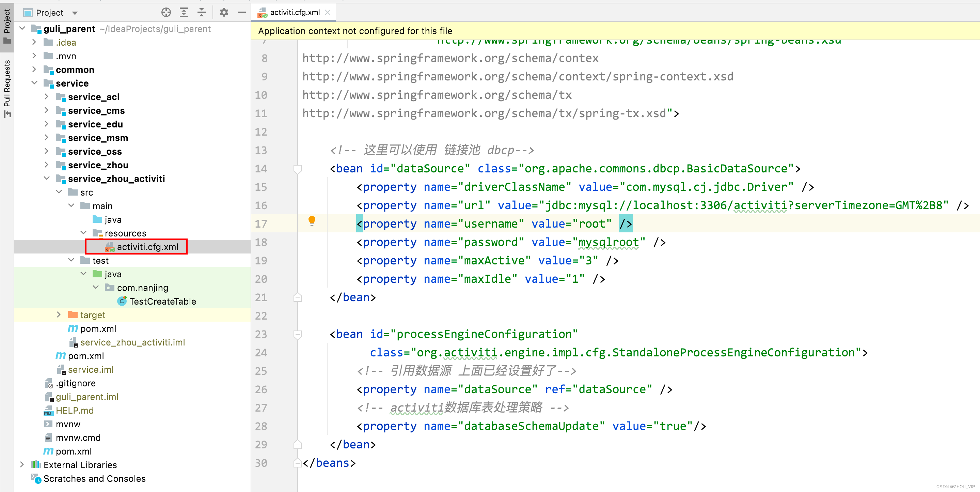
Task: Open the Project view dropdown
Action: coord(75,13)
